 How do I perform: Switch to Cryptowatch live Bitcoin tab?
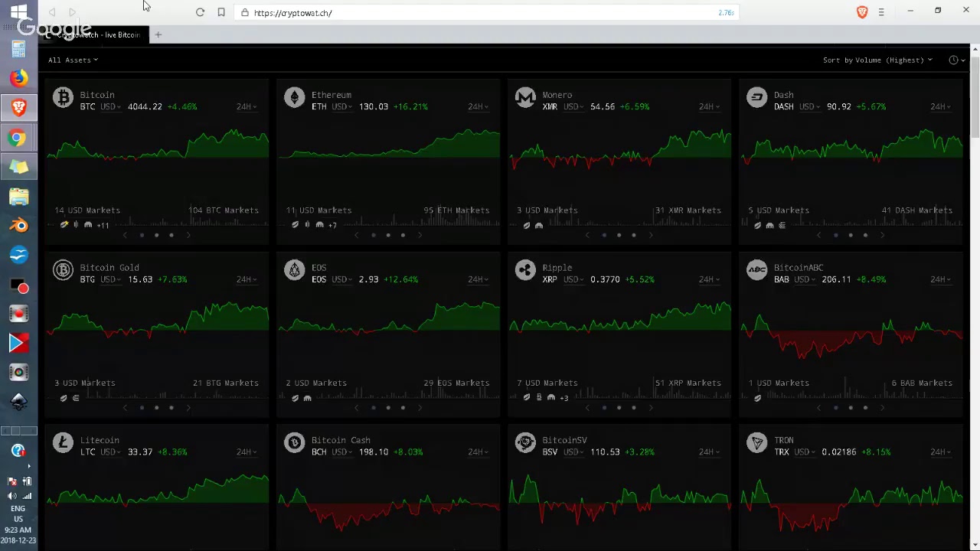(x=94, y=34)
